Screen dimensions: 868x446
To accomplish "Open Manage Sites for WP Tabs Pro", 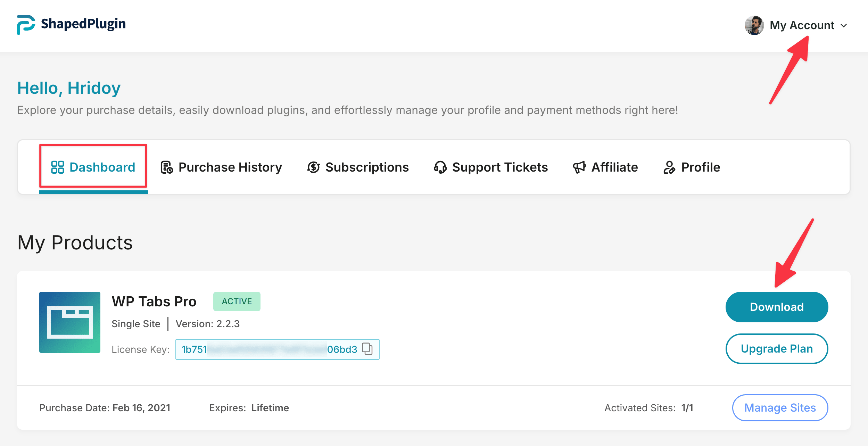I will 780,408.
